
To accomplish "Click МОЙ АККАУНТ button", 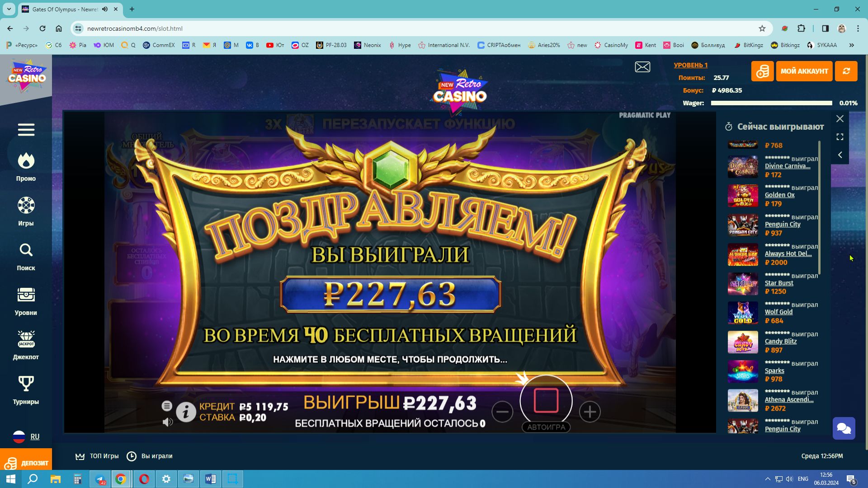I will coord(804,71).
